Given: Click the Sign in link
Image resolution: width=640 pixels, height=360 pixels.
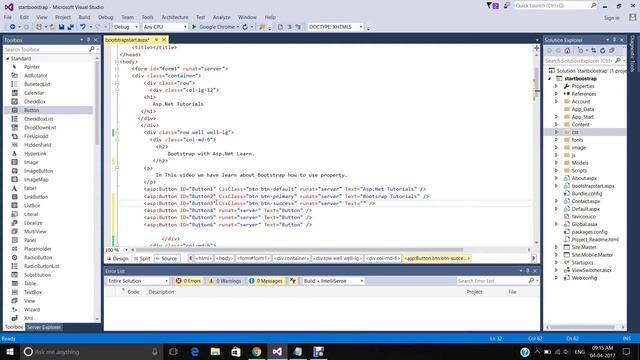Looking at the screenshot, I should pyautogui.click(x=611, y=18).
